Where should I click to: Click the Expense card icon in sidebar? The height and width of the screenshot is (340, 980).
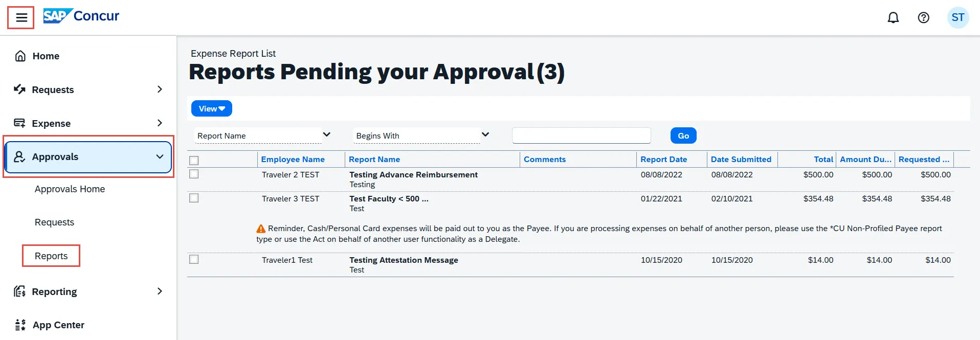pos(19,123)
